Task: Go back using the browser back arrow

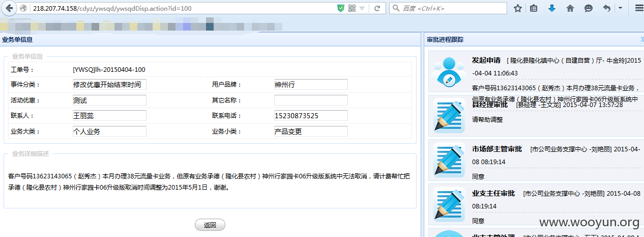Action: click(10, 8)
